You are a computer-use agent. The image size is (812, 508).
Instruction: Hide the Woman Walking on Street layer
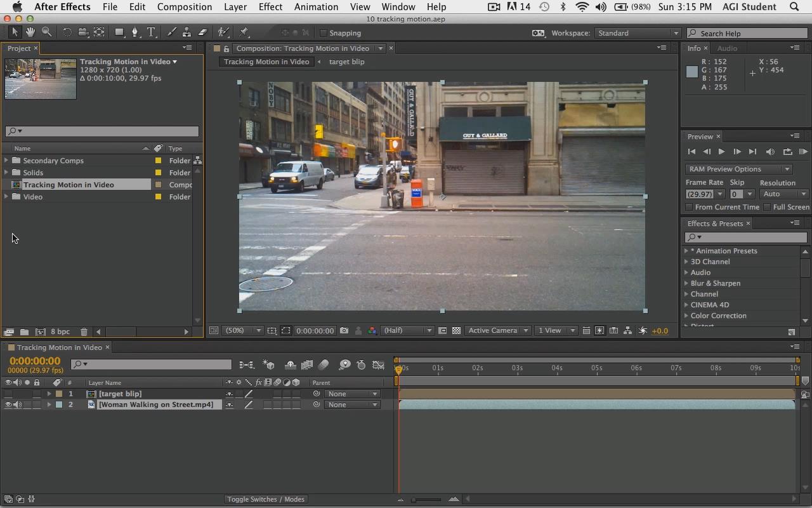8,404
